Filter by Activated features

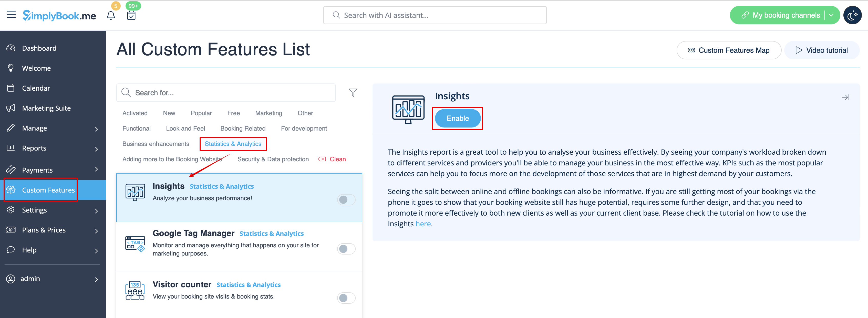coord(135,113)
